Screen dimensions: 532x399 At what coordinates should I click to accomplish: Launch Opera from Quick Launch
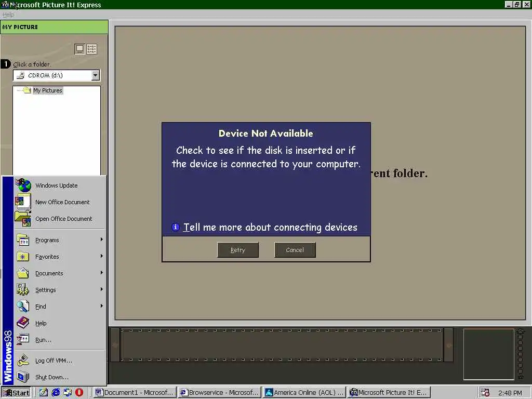click(79, 393)
